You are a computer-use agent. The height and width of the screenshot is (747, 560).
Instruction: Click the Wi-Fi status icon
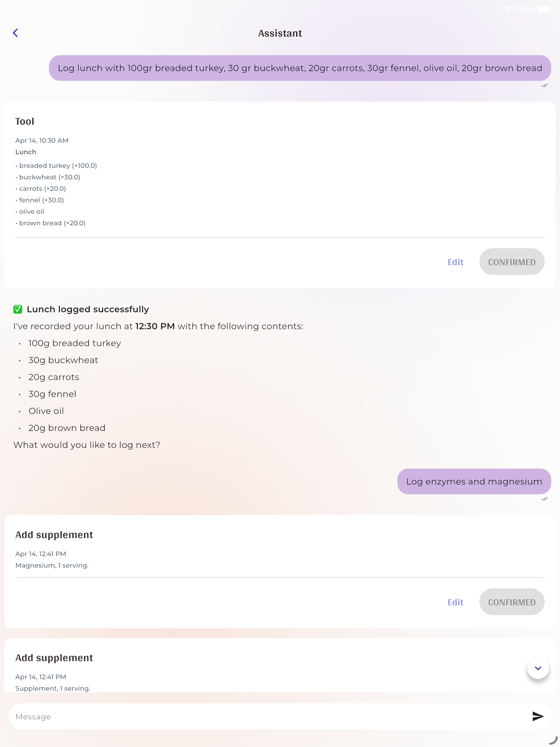[x=507, y=9]
